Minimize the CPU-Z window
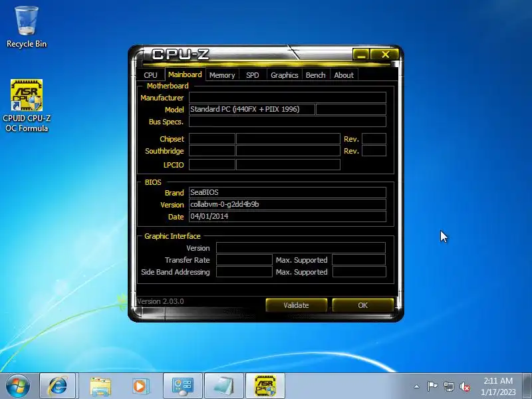The width and height of the screenshot is (532, 399). 361,55
